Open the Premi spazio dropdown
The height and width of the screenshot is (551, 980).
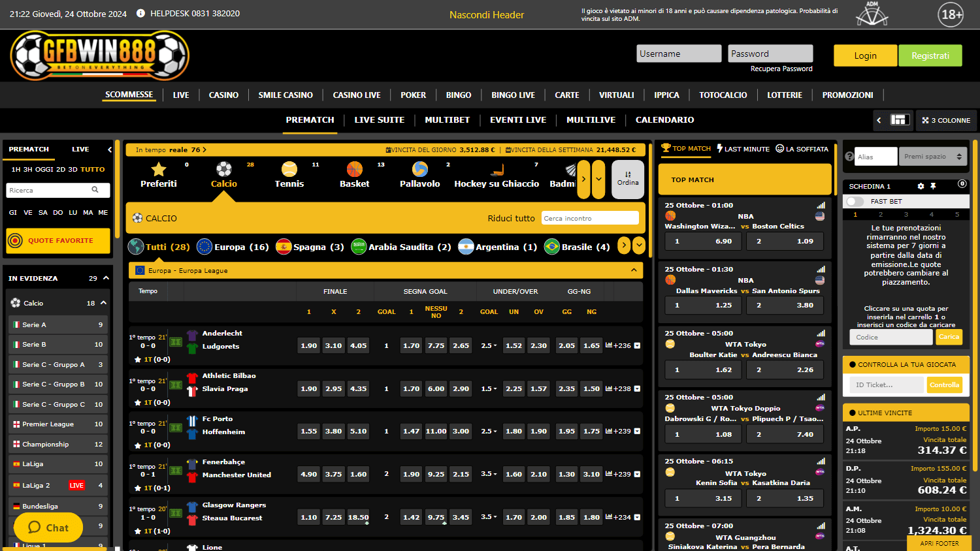(933, 157)
